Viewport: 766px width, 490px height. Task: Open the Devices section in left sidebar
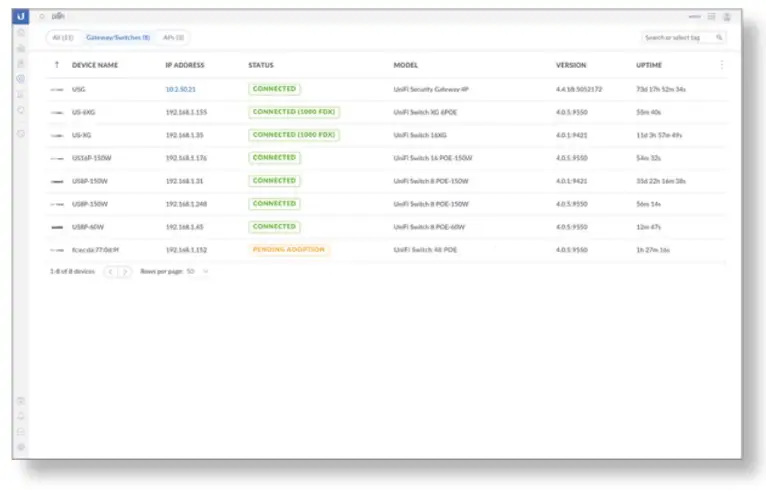(x=21, y=79)
